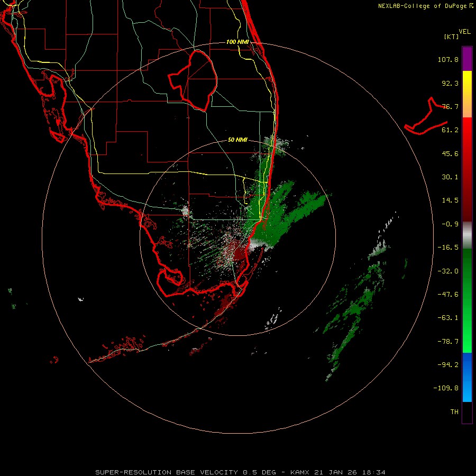Click the SUPER-RESOLUTION BASE VELOCITY caption text
The image size is (476, 476).
[167, 472]
